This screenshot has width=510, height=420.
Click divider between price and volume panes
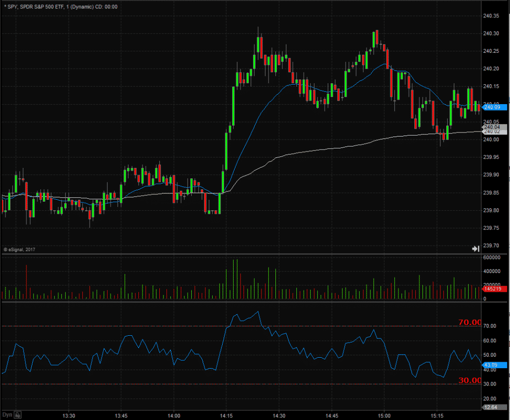[x=254, y=254]
